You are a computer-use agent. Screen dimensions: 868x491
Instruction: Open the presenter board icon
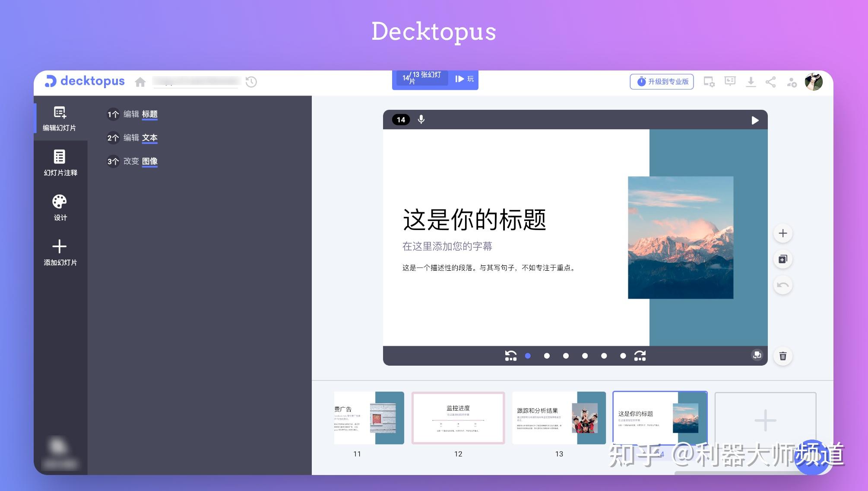click(x=730, y=81)
